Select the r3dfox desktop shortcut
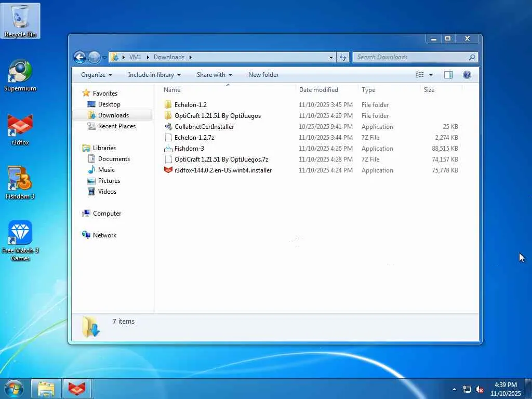 click(x=20, y=129)
